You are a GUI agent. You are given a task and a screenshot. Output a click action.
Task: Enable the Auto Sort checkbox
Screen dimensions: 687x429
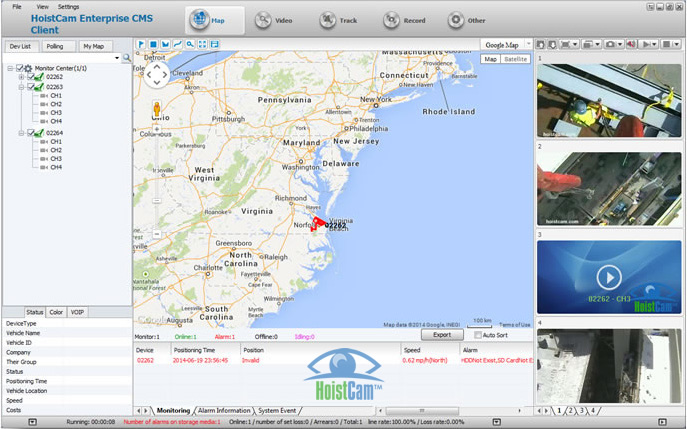(478, 335)
